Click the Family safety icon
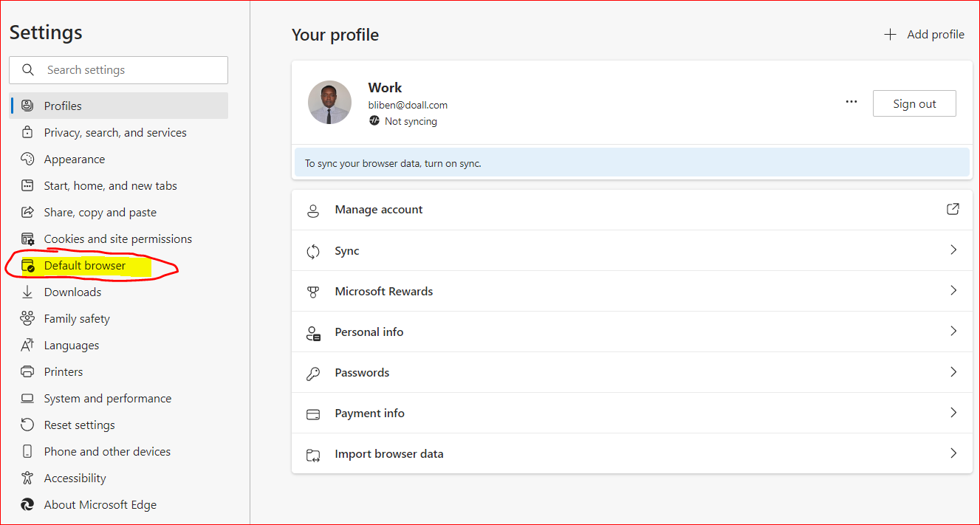 27,319
